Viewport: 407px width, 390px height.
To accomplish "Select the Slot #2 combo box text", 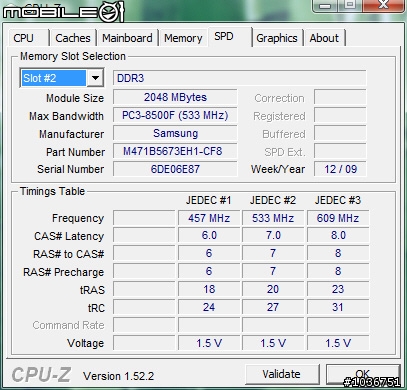I will point(53,78).
